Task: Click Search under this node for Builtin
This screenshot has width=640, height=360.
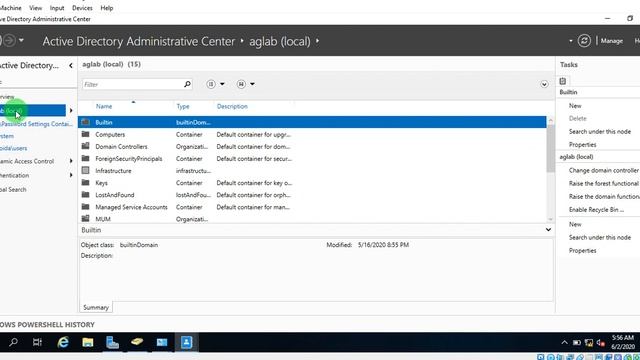Action: (600, 132)
